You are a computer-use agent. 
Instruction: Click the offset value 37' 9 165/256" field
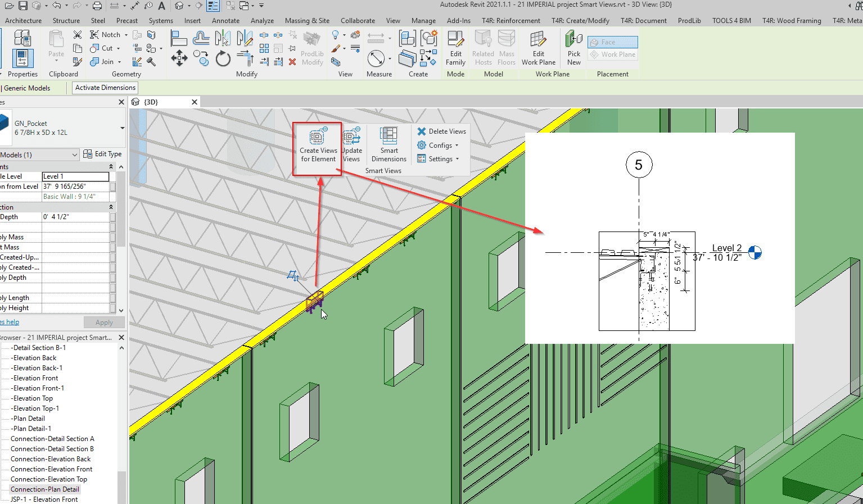pos(75,187)
